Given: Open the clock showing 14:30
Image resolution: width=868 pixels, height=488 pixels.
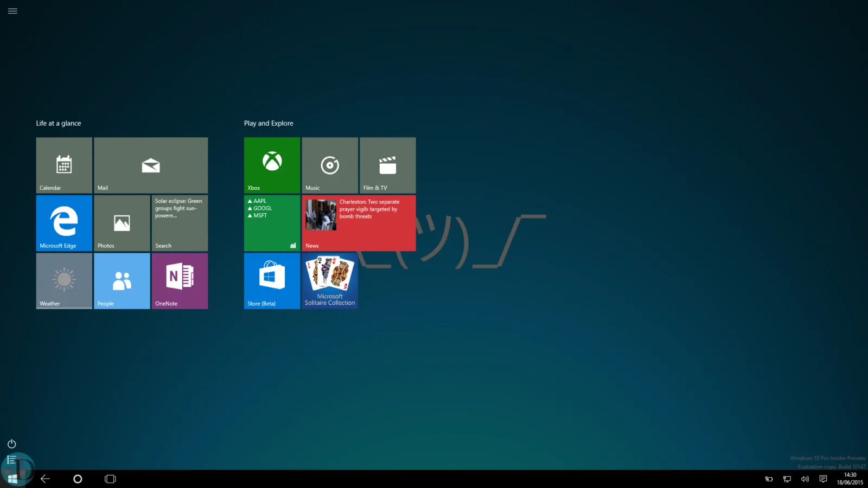Looking at the screenshot, I should click(x=850, y=479).
